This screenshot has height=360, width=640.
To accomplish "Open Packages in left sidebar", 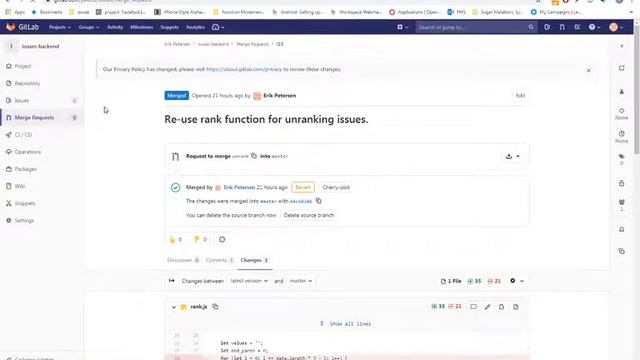I will point(25,169).
